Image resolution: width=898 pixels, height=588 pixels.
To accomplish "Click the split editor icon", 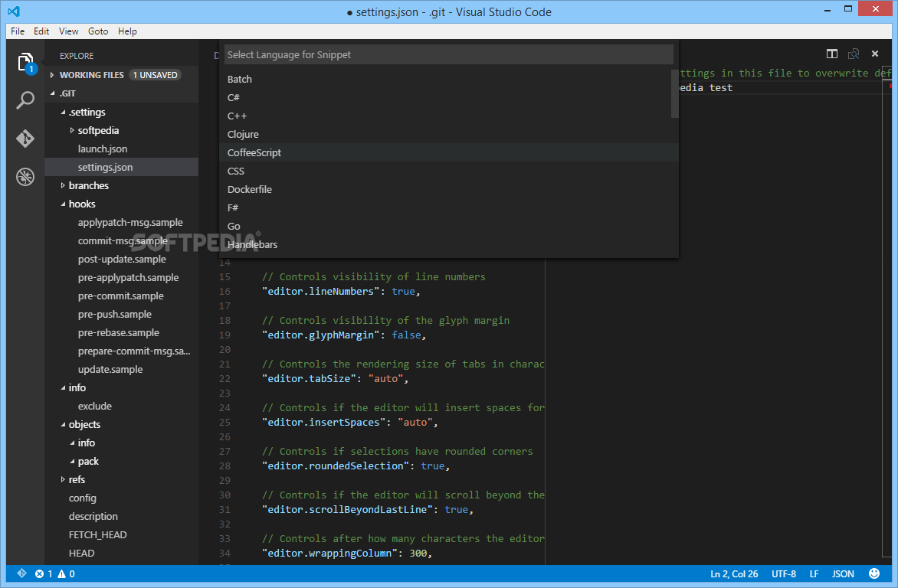I will coord(832,54).
